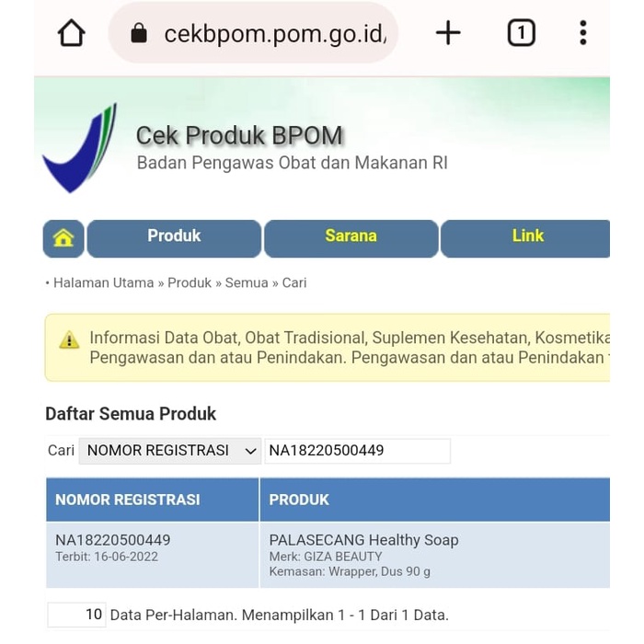Focus the data per-page number field
The width and height of the screenshot is (644, 644).
tap(76, 615)
